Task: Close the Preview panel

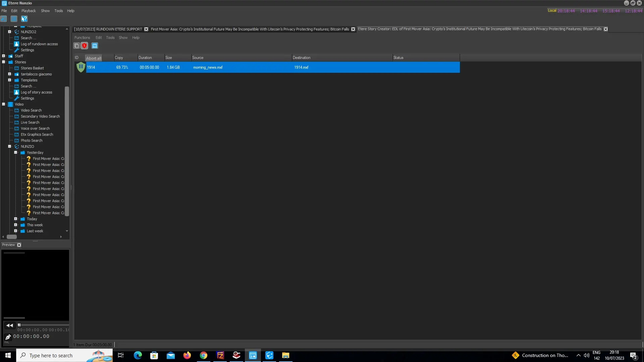Action: pos(19,245)
